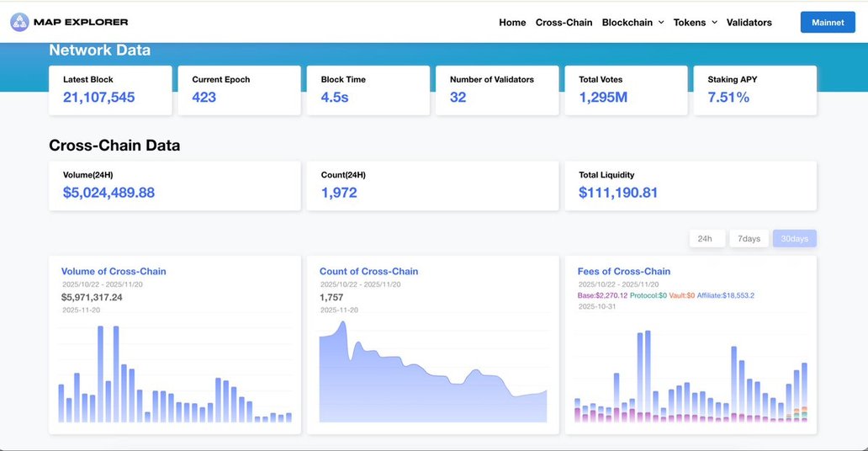Click the Blockchain menu chevron arrow
The image size is (868, 451).
click(661, 23)
